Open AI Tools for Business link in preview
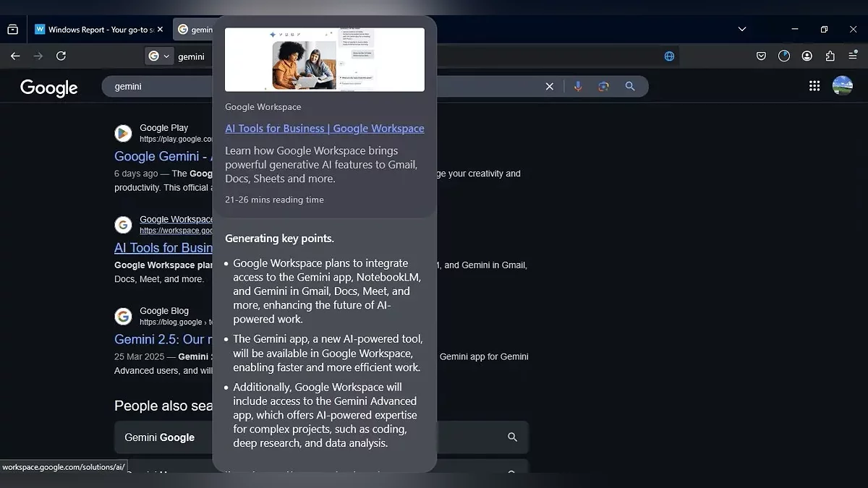Viewport: 868px width, 488px height. coord(325,129)
